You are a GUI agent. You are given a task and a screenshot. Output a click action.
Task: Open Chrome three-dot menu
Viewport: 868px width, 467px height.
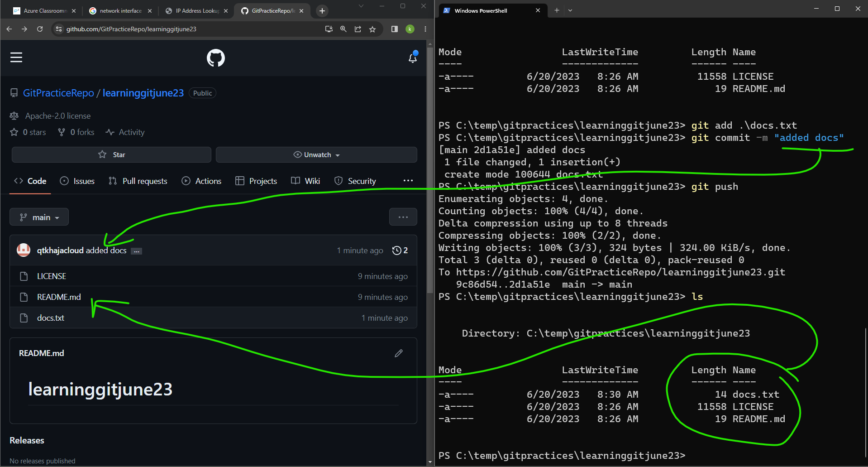425,29
